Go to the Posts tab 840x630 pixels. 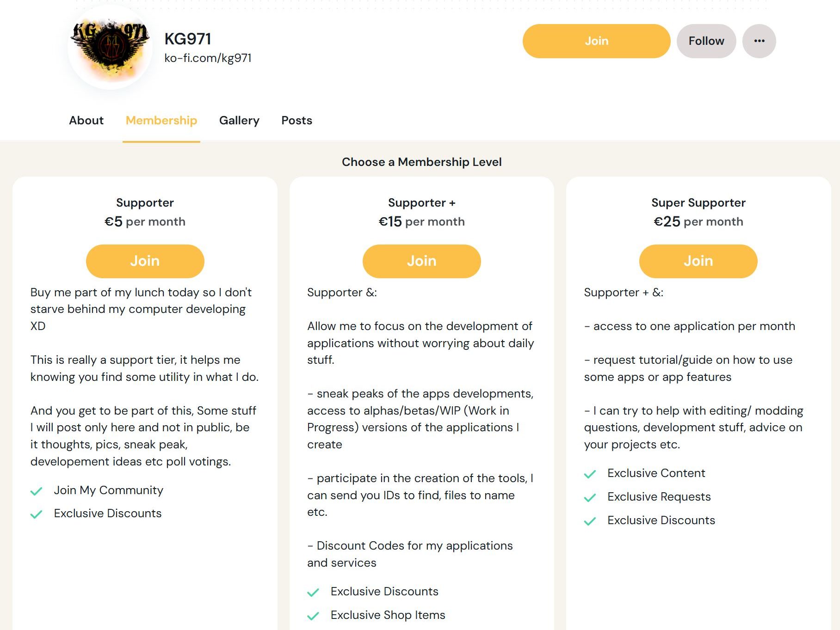tap(296, 121)
